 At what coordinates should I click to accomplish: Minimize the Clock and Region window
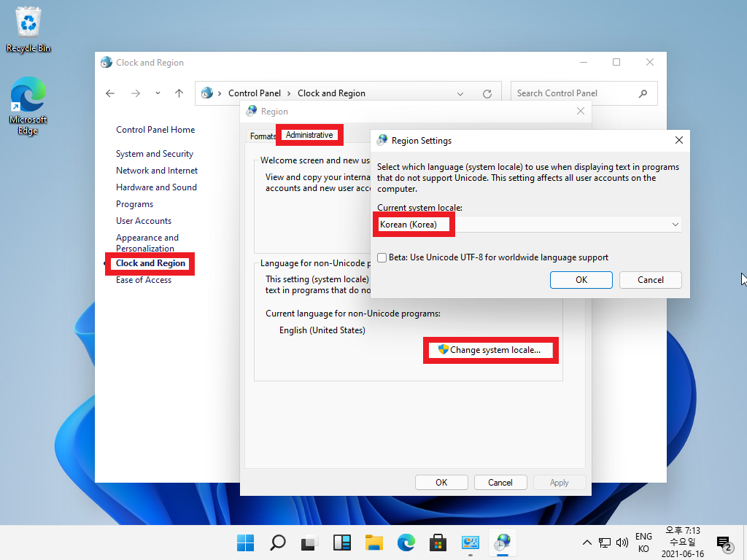[x=584, y=63]
